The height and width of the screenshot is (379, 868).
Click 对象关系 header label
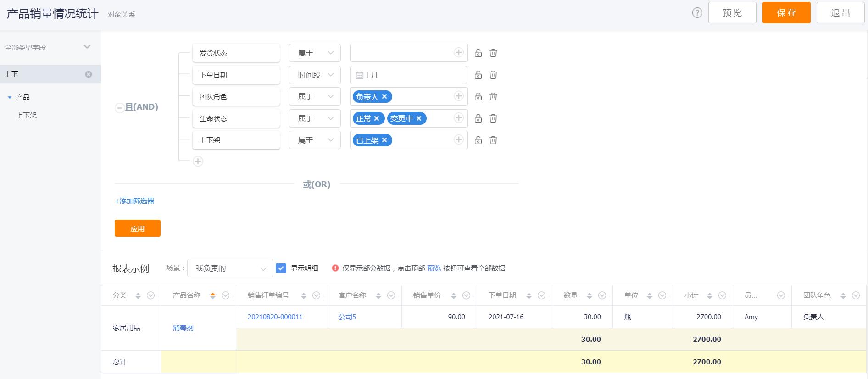coord(122,15)
